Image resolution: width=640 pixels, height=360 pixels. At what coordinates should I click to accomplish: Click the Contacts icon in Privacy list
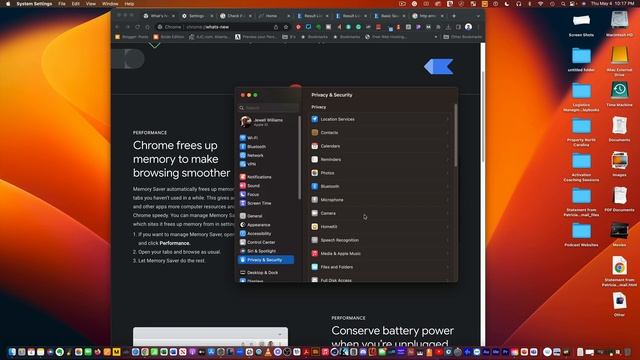click(x=315, y=133)
